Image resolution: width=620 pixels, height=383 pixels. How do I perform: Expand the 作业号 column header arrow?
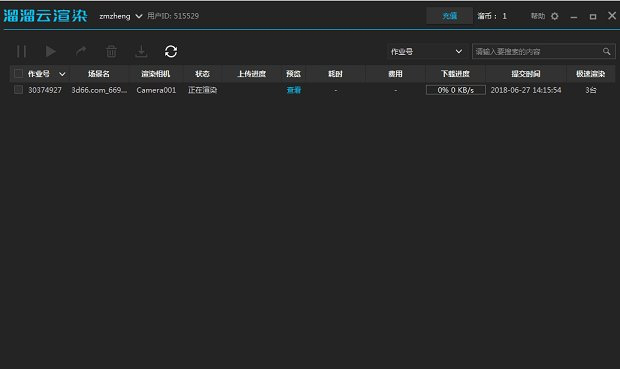tap(62, 74)
